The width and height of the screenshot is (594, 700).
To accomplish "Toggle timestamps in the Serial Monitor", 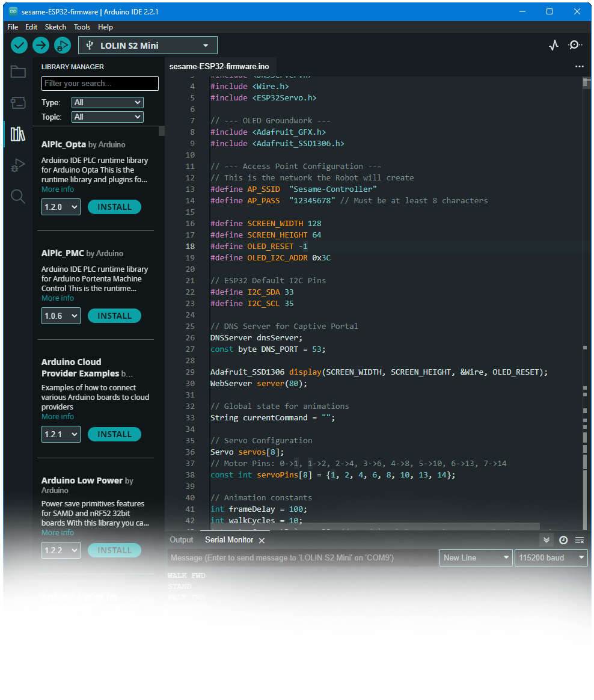I will pos(563,540).
